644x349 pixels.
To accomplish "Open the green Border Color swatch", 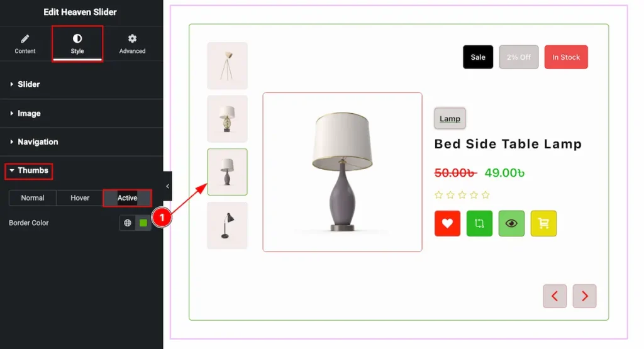I will point(143,223).
